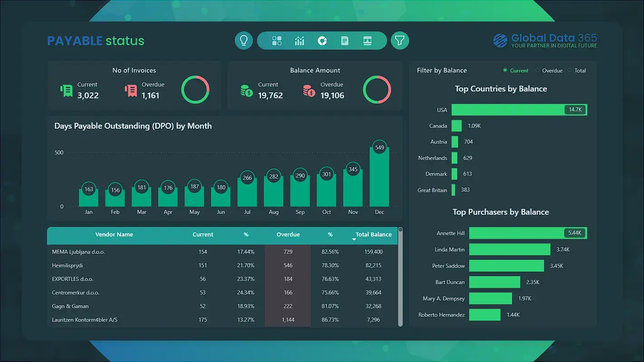This screenshot has height=362, width=644.
Task: Open the dashboard overview icon in navigation bar
Action: (277, 40)
